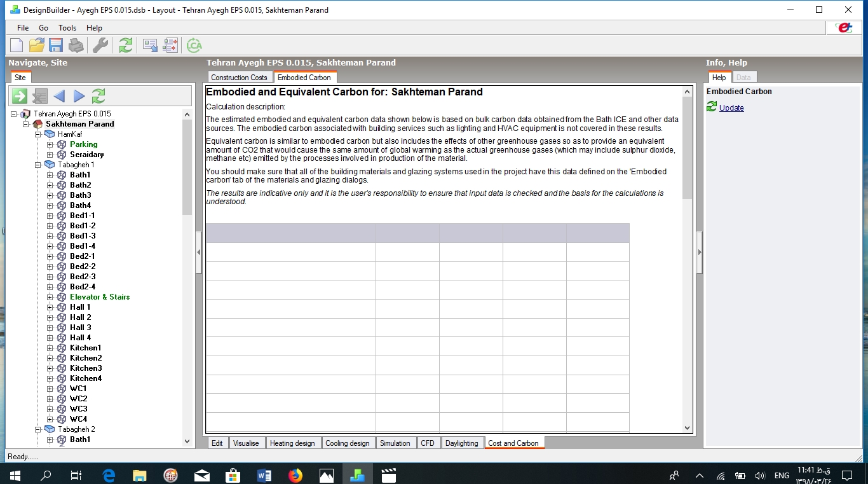Viewport: 868px width, 484px height.
Task: Open Microsoft Word from the taskbar
Action: (x=264, y=475)
